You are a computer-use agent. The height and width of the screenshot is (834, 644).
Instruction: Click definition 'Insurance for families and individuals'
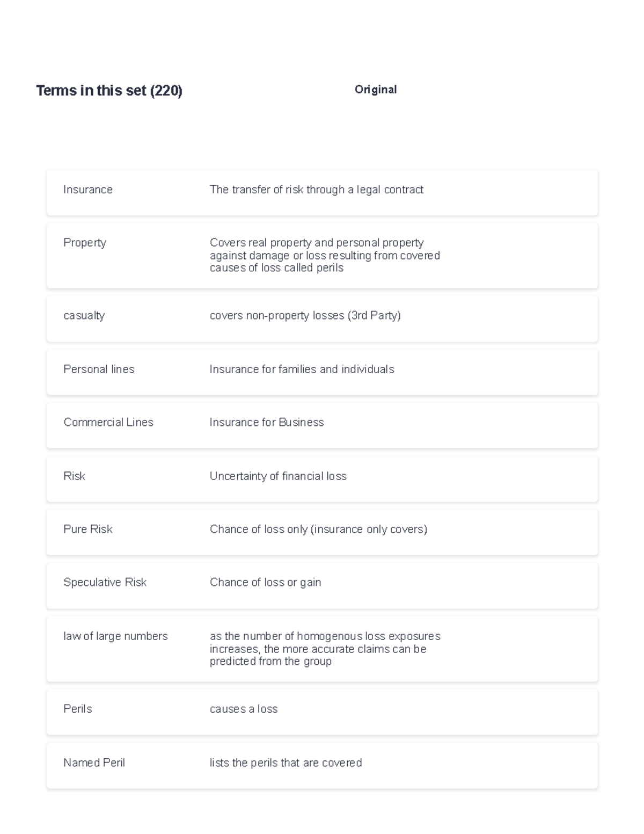click(302, 369)
